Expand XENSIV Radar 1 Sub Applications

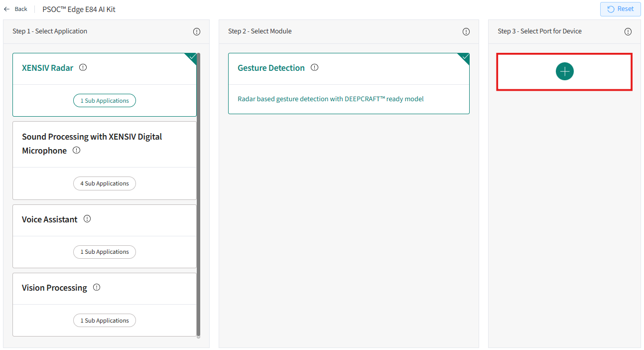click(105, 100)
